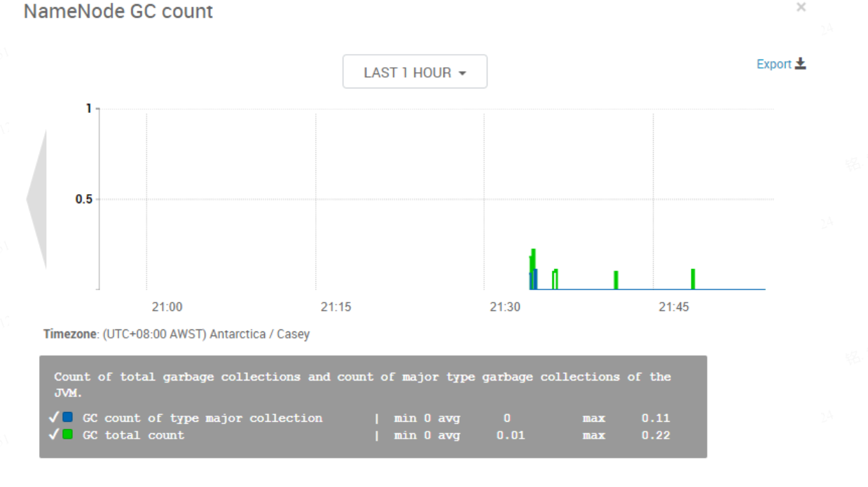868x487 pixels.
Task: Close the NameNode GC count dialog
Action: [x=801, y=8]
